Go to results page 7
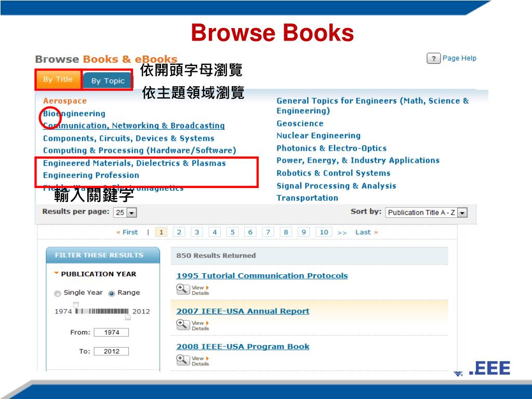Screen dimensions: 532x399 (268, 232)
